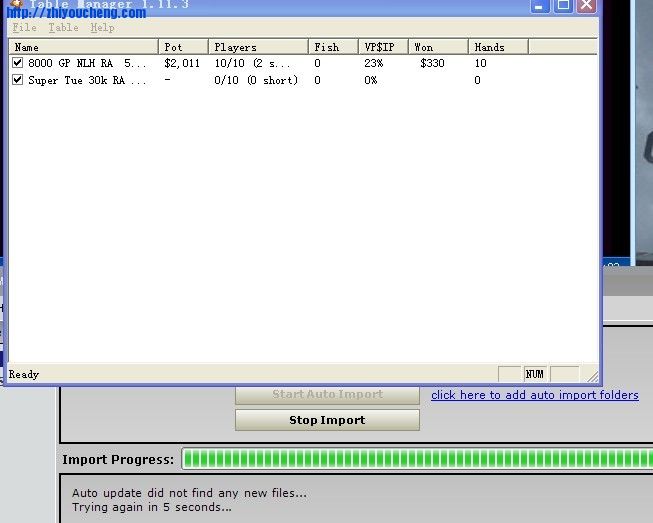Sort by the Players column header

point(258,47)
